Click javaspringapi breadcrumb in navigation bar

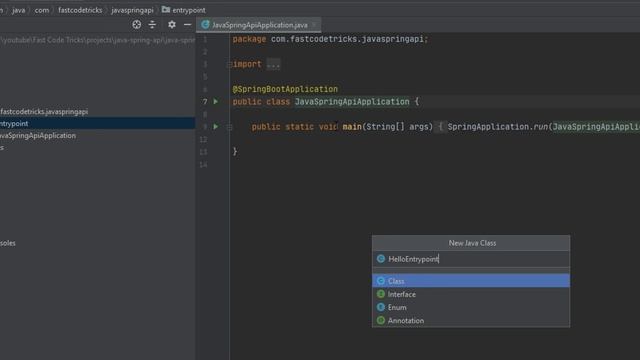point(132,10)
